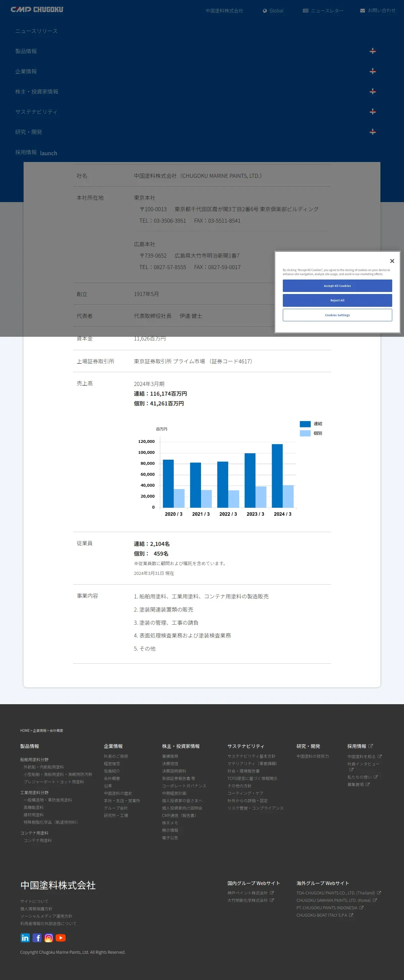Image resolution: width=404 pixels, height=980 pixels.
Task: Open the LinkedIn social icon
Action: pos(25,938)
